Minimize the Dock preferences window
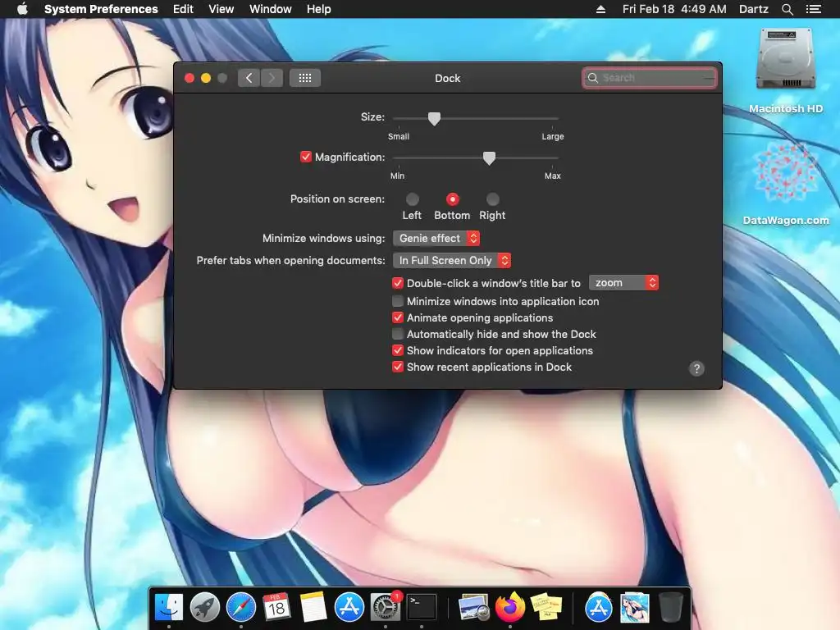840x630 pixels. pyautogui.click(x=206, y=78)
